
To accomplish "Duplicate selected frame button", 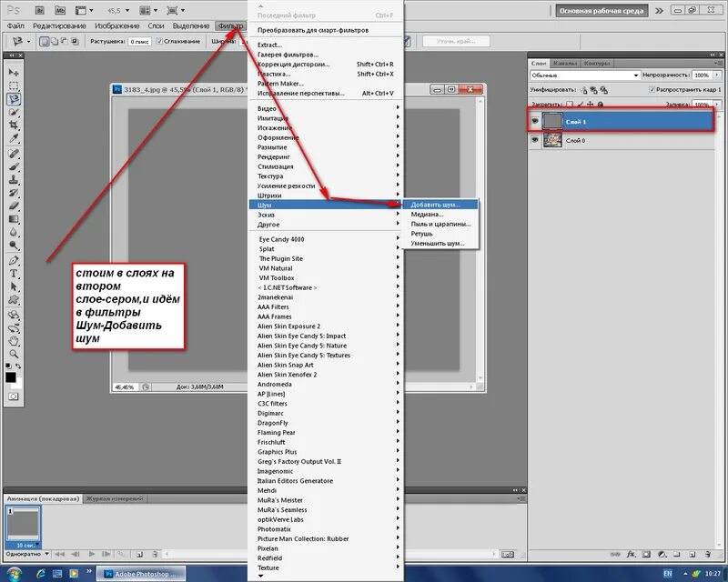I will coord(140,554).
